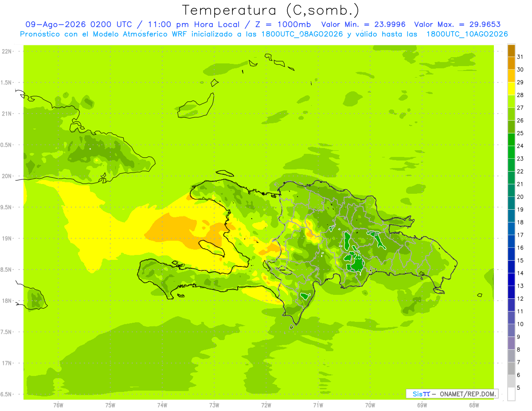Click the '18N' latitude label
Viewport: 532px width, 411px height.
(7, 301)
